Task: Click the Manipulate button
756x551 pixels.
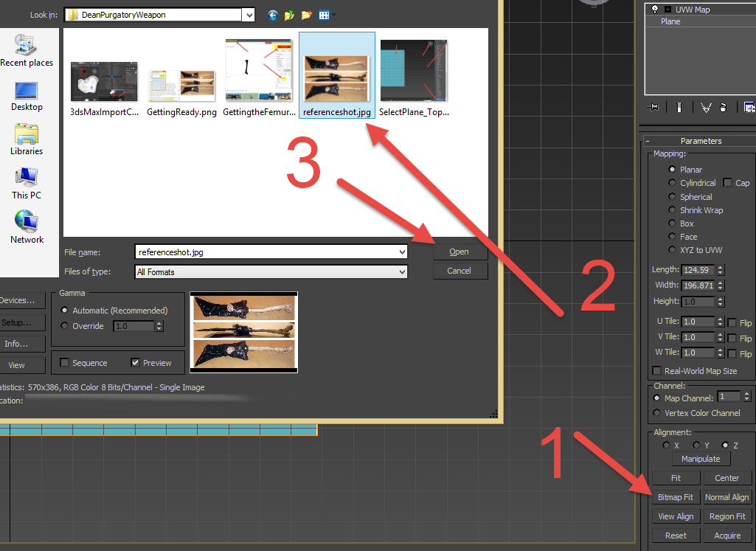Action: pyautogui.click(x=701, y=459)
